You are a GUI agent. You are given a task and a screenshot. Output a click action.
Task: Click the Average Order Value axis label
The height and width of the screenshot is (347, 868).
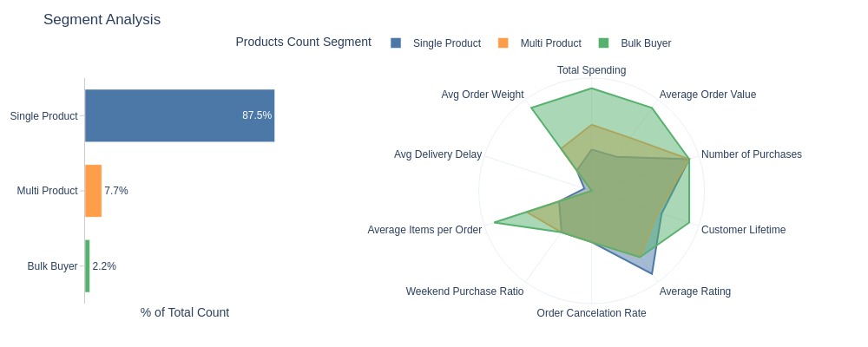point(707,95)
